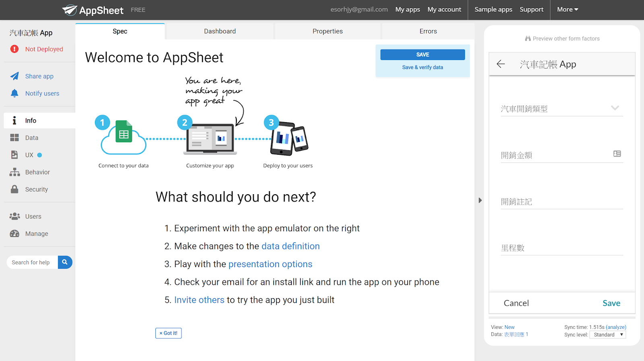Click the Share app paper plane icon
The width and height of the screenshot is (644, 361).
pyautogui.click(x=14, y=76)
